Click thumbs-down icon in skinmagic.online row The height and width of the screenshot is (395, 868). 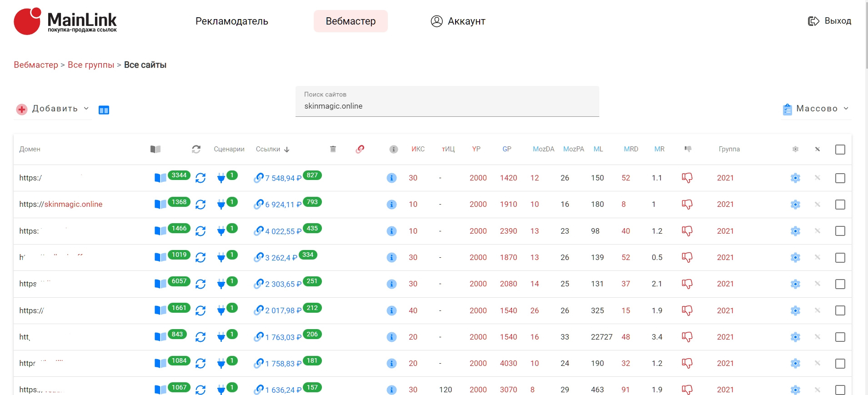click(687, 205)
